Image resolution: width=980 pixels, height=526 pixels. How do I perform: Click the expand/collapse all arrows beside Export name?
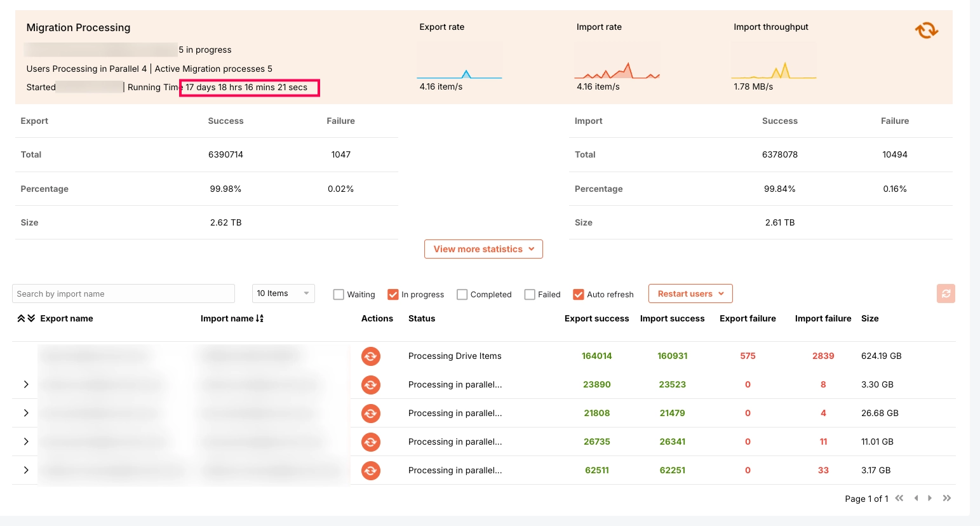pyautogui.click(x=26, y=318)
